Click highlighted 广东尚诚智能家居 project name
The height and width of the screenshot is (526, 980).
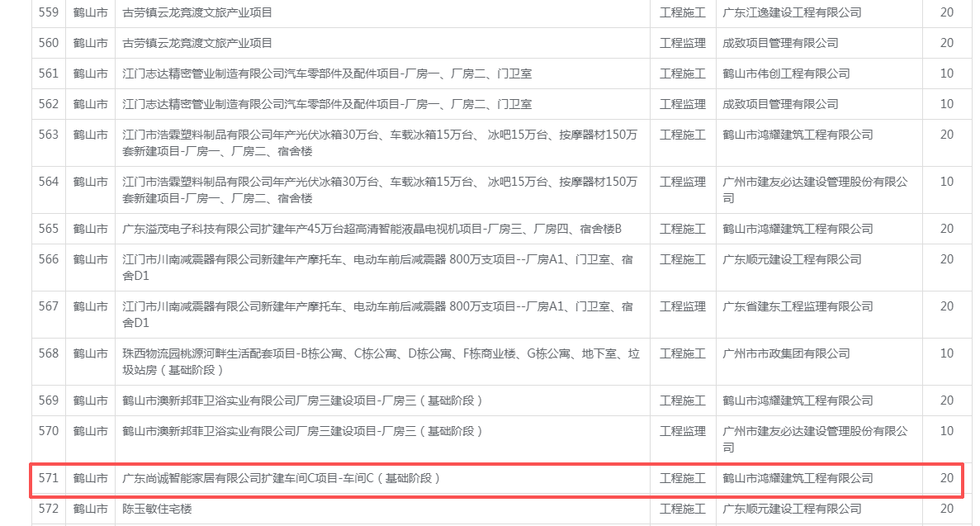click(282, 478)
